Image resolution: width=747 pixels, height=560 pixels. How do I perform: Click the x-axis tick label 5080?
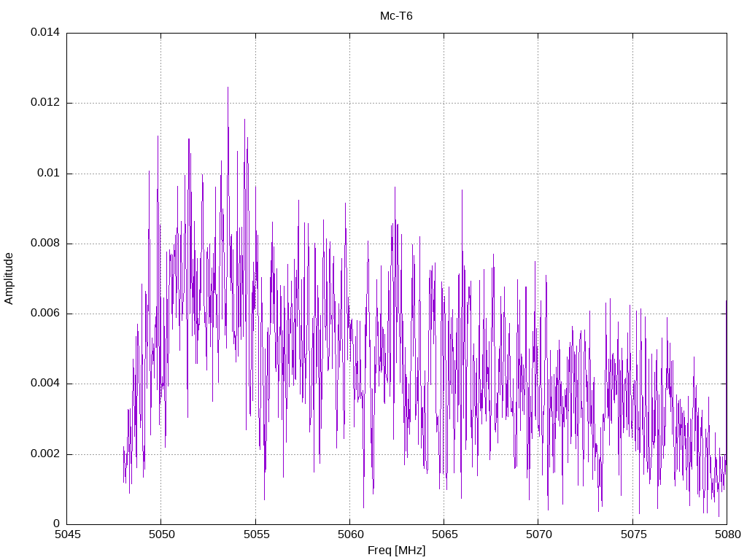[x=727, y=534]
